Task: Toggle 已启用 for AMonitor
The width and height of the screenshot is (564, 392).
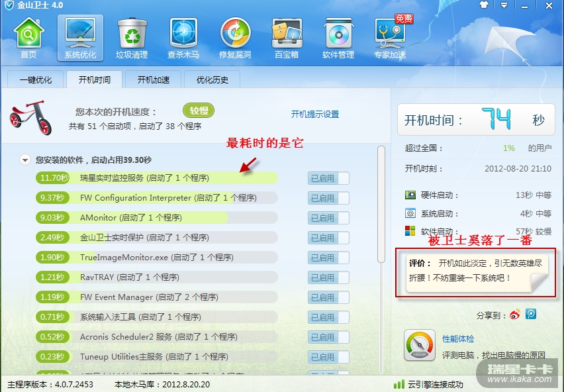Action: tap(328, 218)
